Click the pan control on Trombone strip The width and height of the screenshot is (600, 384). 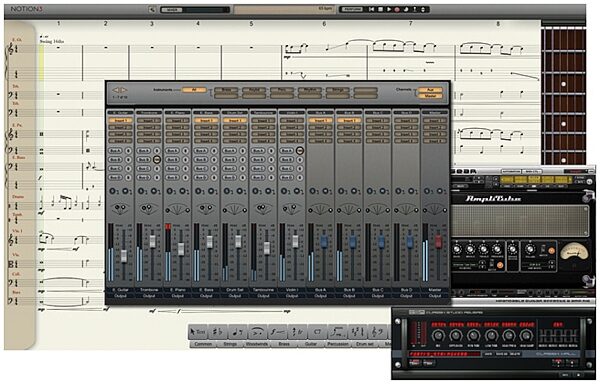pyautogui.click(x=148, y=208)
